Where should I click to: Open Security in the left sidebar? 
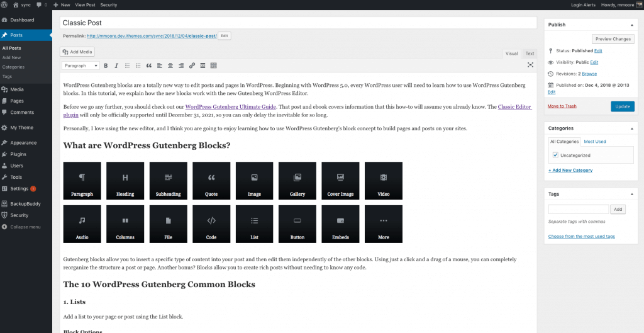coord(26,215)
